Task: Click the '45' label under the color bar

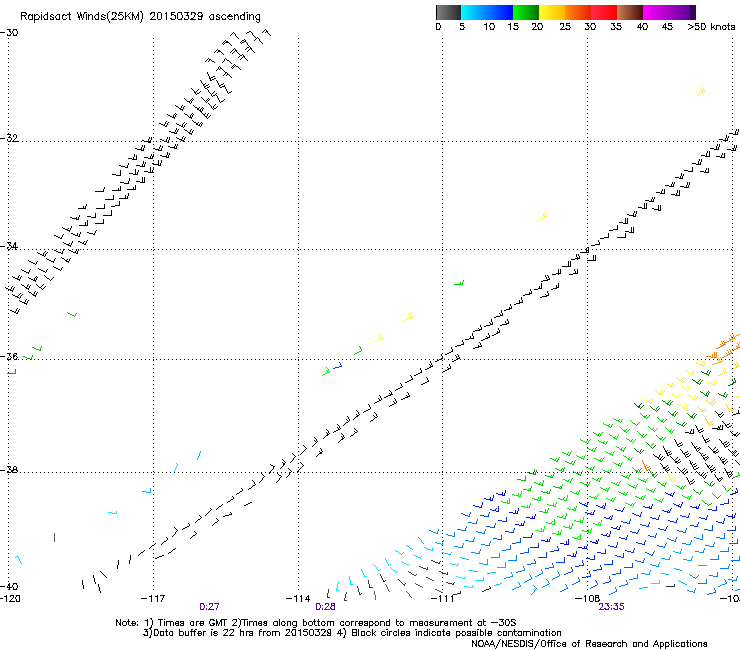Action: point(667,27)
